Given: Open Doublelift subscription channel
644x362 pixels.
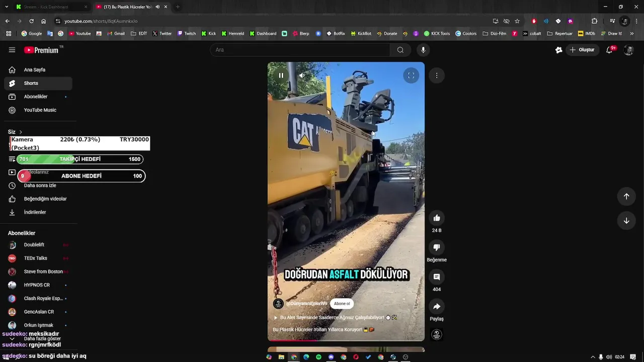Looking at the screenshot, I should [38, 245].
